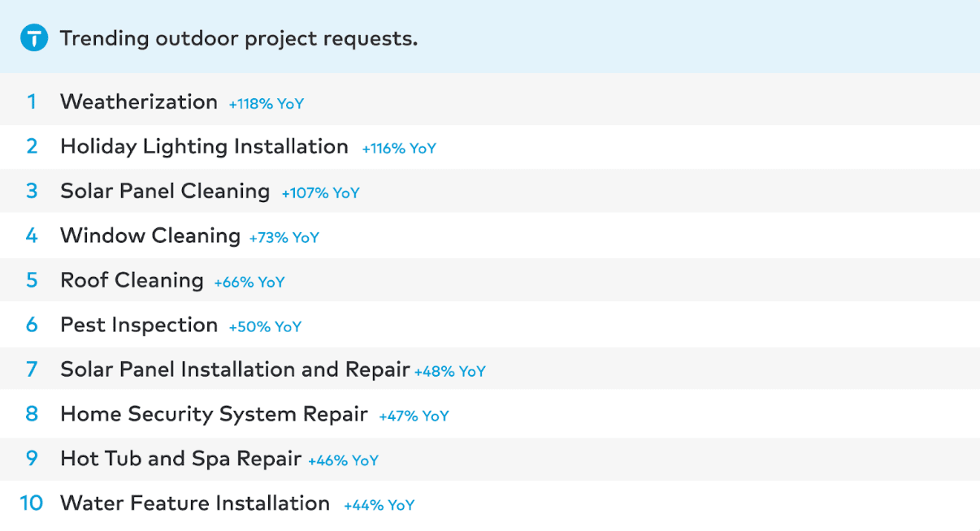
Task: Select Home Security System Repair
Action: [490, 414]
